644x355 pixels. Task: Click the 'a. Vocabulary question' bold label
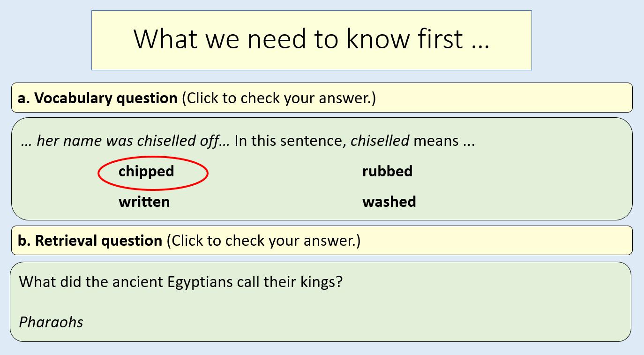[x=97, y=98]
